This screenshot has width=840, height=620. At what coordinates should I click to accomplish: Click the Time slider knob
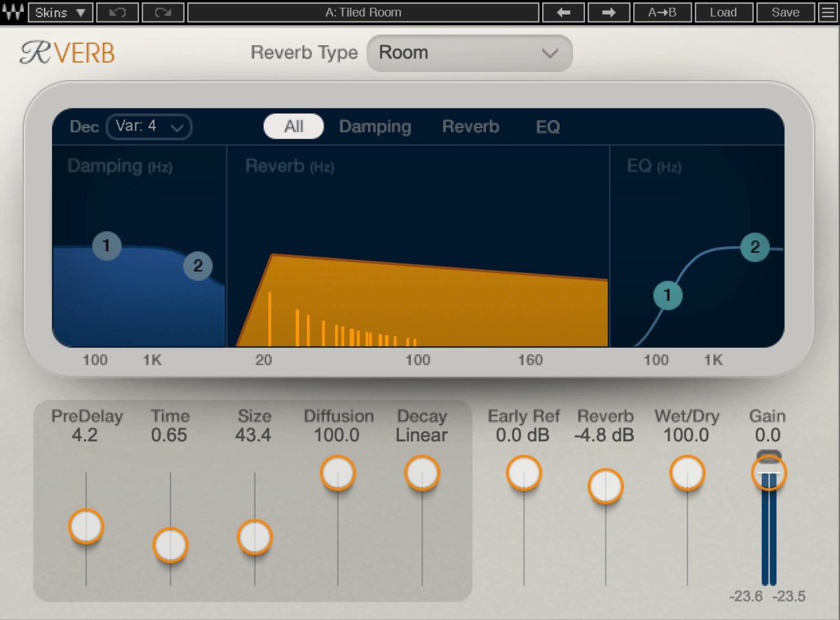point(170,545)
